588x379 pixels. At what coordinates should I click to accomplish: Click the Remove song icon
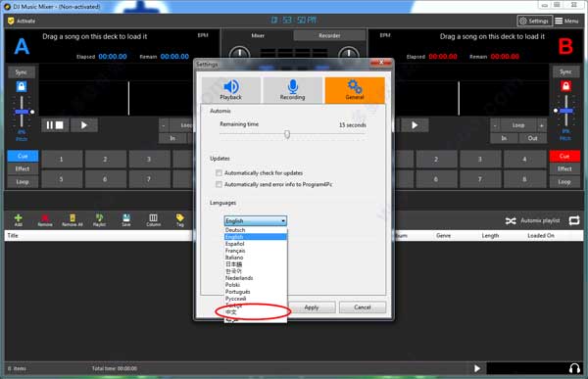45,219
